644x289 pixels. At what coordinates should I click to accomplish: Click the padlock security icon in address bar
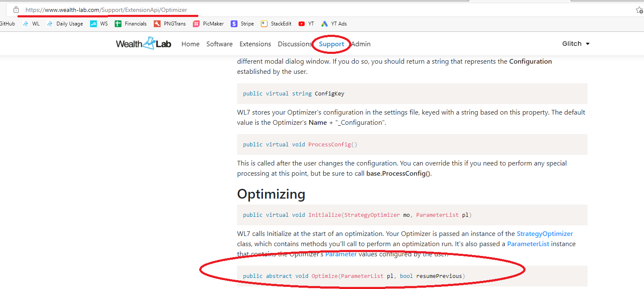pyautogui.click(x=16, y=8)
